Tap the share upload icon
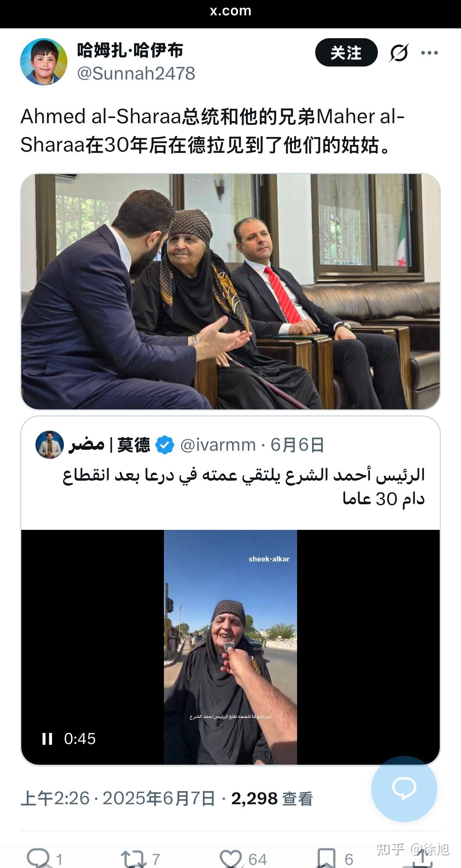 point(421,858)
